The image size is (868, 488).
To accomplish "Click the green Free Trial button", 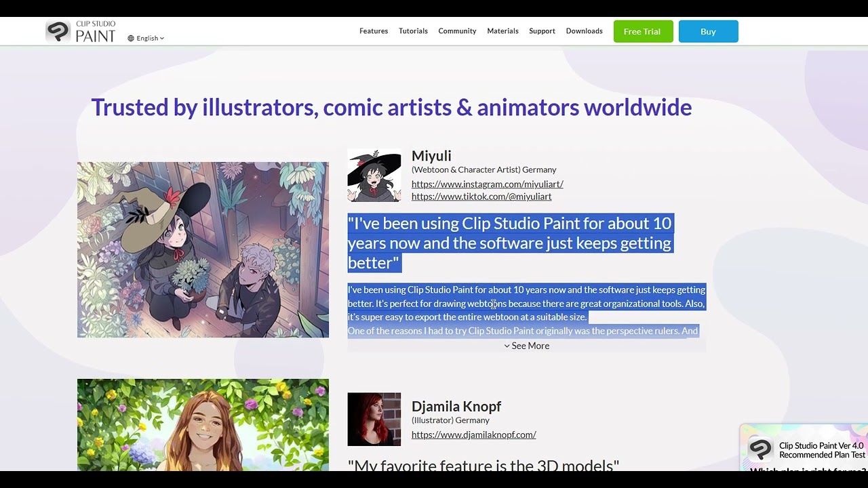I will click(643, 31).
